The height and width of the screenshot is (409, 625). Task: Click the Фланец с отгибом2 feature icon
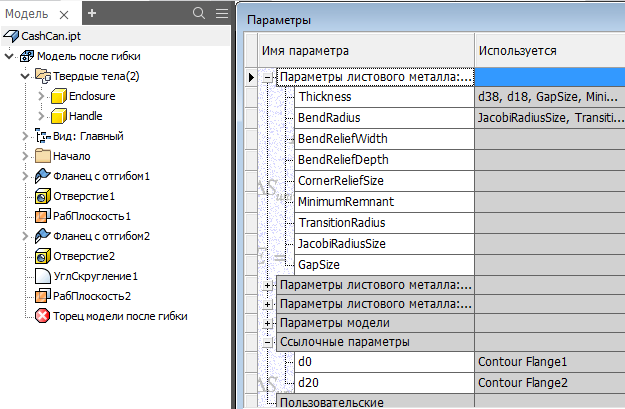[x=43, y=236]
